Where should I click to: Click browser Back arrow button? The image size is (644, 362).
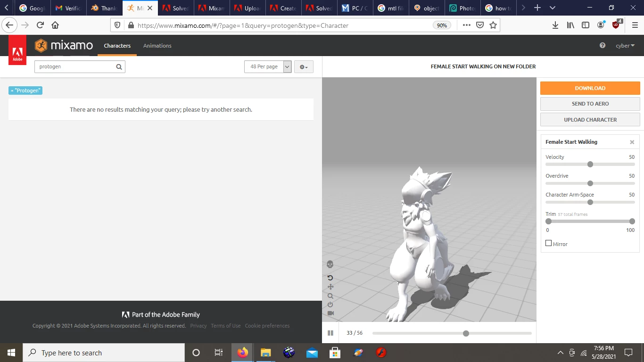point(10,25)
